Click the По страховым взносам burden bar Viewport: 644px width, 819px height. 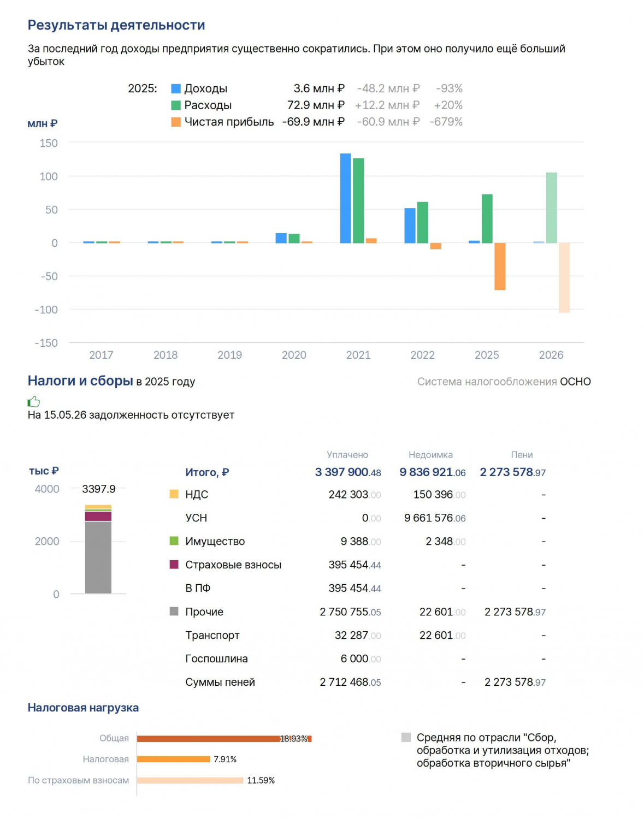click(x=190, y=780)
